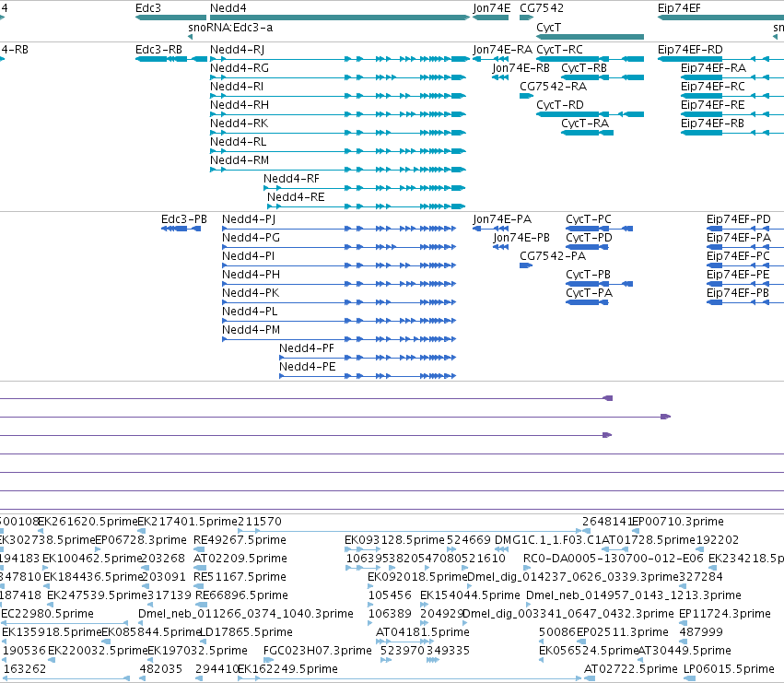Select the AT02209.5prime feature
This screenshot has width=784, height=683.
tap(240, 559)
